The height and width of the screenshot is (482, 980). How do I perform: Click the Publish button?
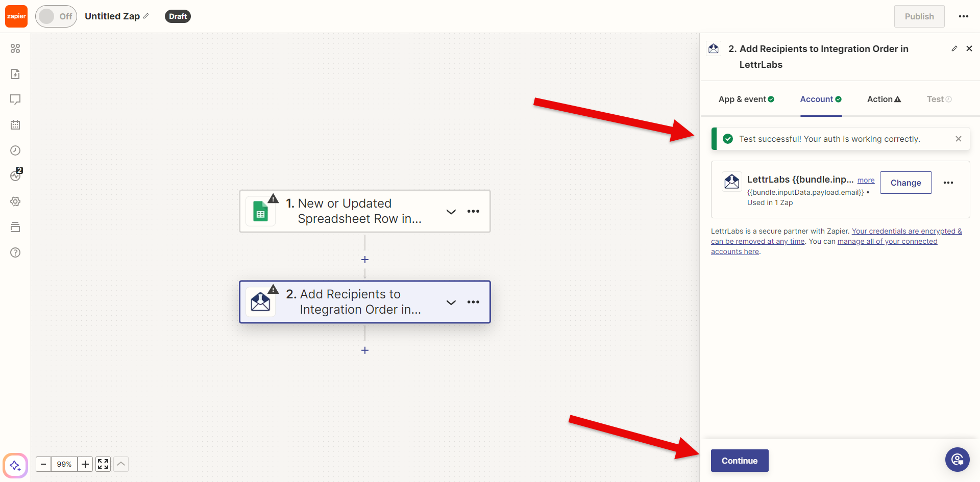point(919,16)
